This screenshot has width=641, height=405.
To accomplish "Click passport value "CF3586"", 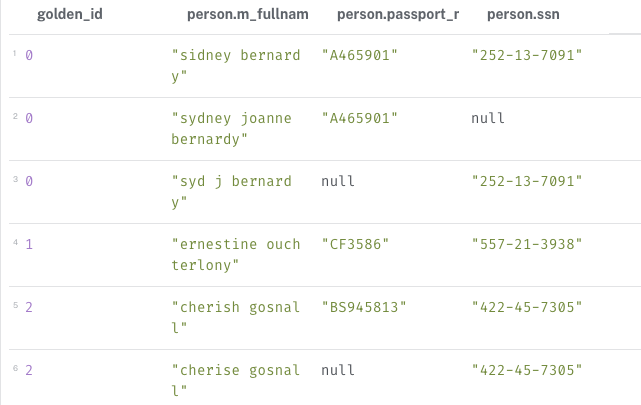I will [x=355, y=244].
